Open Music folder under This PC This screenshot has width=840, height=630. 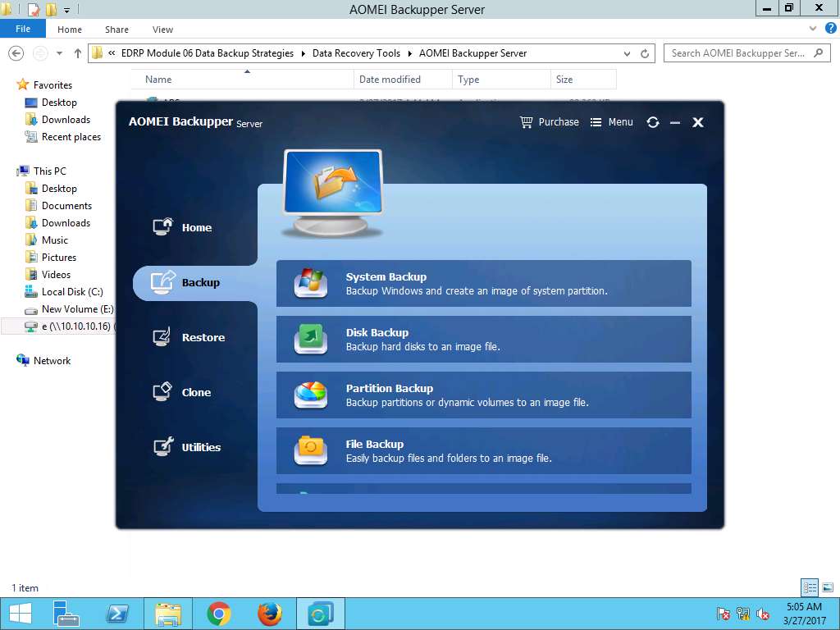55,240
